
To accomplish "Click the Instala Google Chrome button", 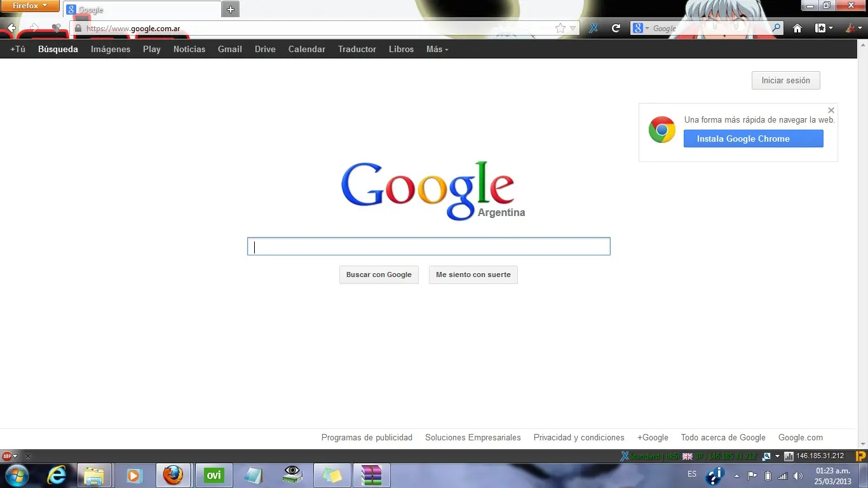I will coord(754,139).
